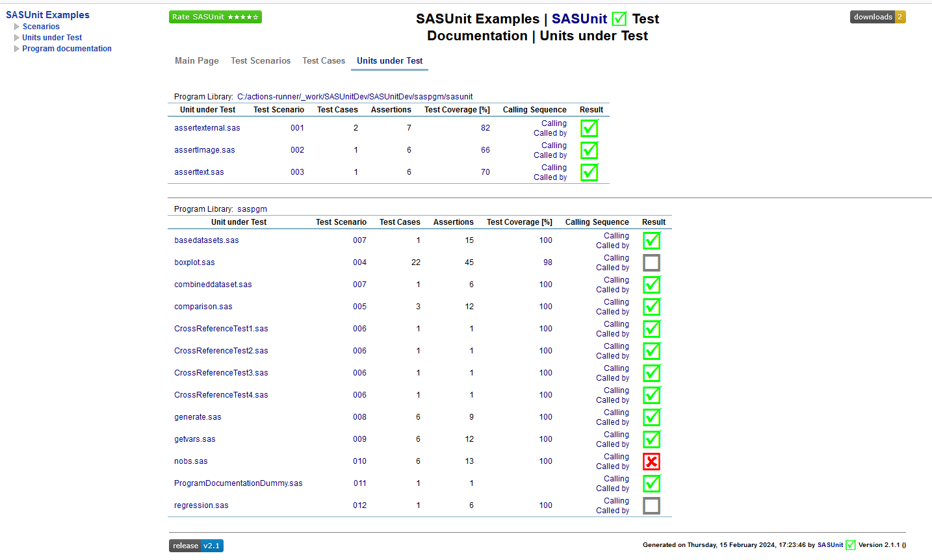Open test scenario 011 link

coord(359,483)
